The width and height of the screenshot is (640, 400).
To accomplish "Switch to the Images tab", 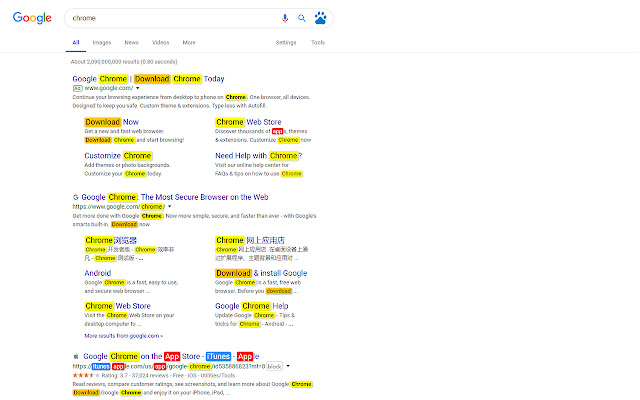I will click(102, 42).
